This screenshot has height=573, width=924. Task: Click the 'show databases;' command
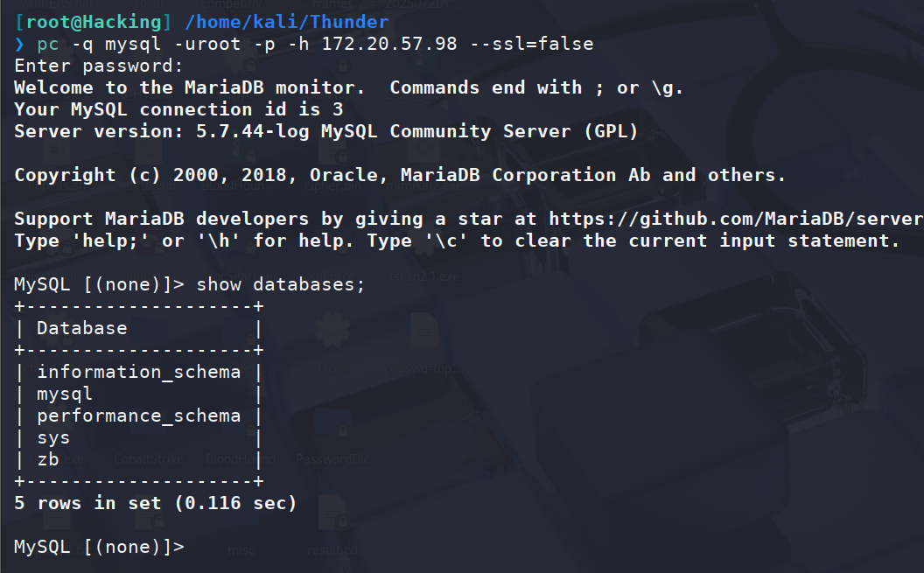pyautogui.click(x=281, y=284)
